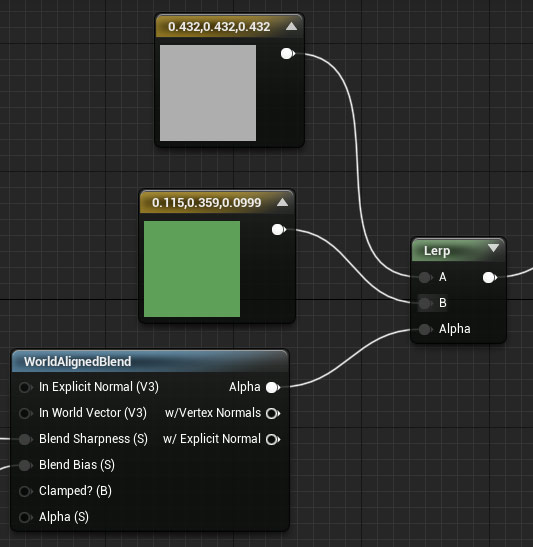Collapse the 0.115,0.359,0.0999 node preview
Viewport: 533px width, 547px height.
283,202
